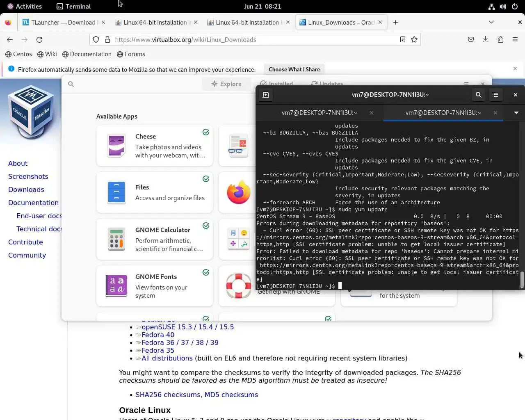The width and height of the screenshot is (525, 420).
Task: Open the Cheese app card title
Action: pos(146,137)
